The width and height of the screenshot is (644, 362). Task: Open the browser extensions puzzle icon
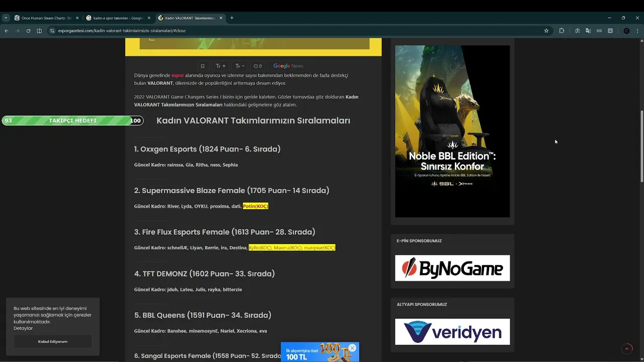tap(561, 31)
